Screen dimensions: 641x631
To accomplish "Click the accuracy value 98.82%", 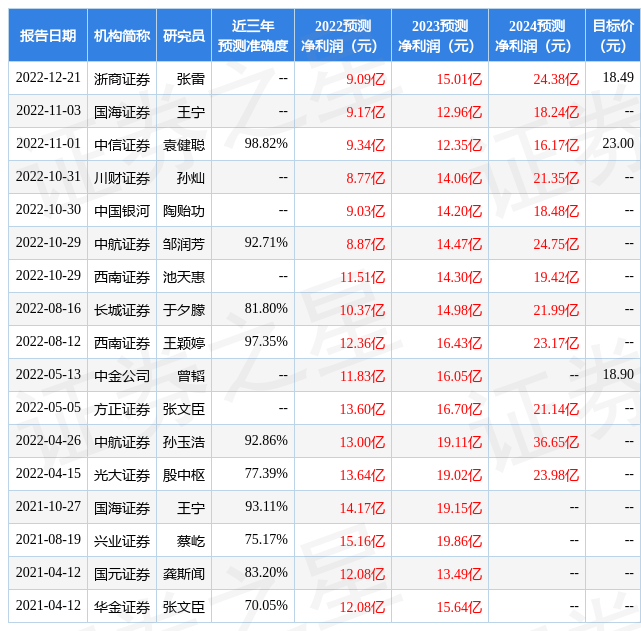I will tap(266, 144).
